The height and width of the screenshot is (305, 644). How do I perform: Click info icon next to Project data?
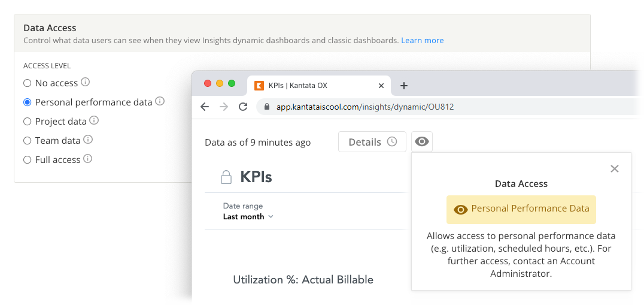95,120
